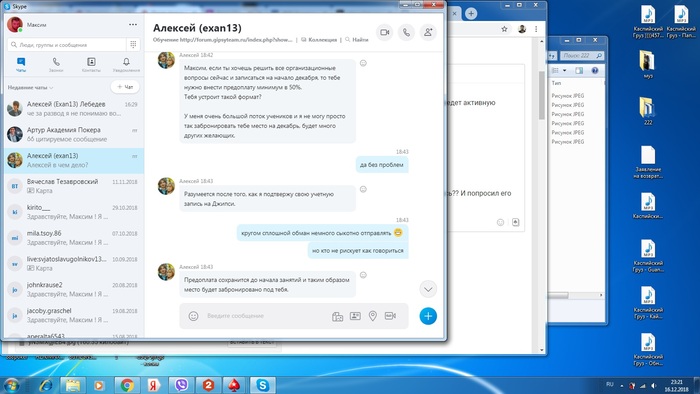
Task: Click the Explorer search box Поиск: 222
Action: coord(582,56)
